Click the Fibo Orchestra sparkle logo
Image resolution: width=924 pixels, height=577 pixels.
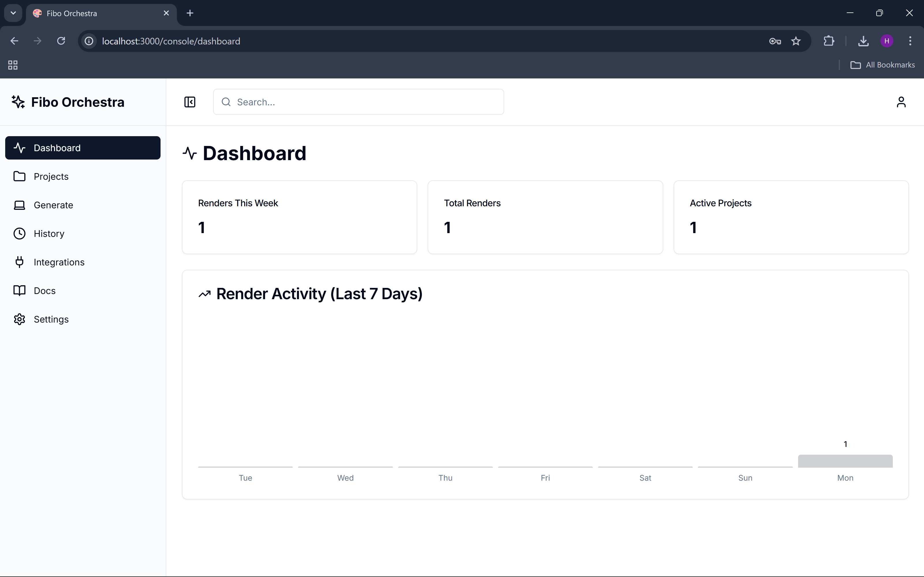(18, 102)
